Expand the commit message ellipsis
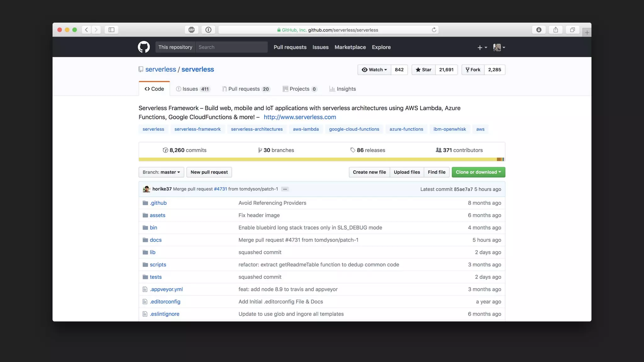644x362 pixels. tap(285, 189)
